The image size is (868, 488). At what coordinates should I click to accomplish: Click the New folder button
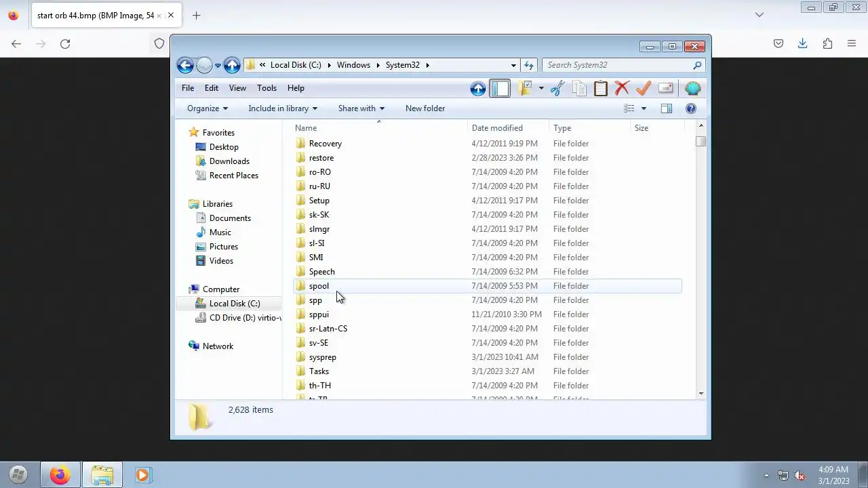[425, 108]
